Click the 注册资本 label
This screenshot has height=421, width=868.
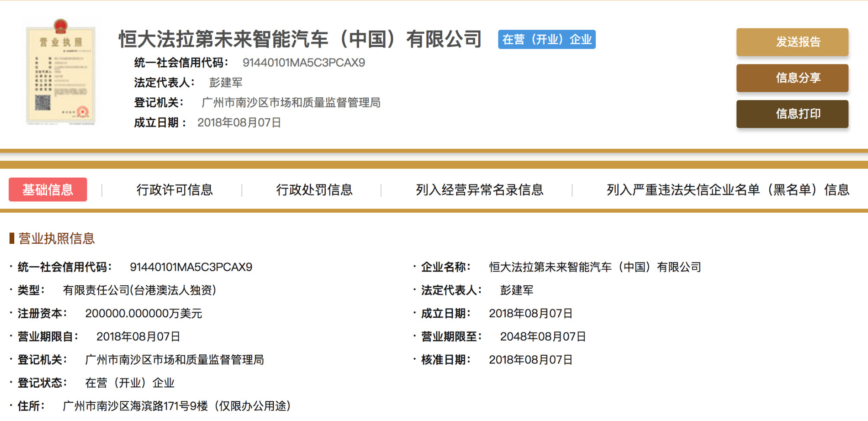(x=42, y=313)
